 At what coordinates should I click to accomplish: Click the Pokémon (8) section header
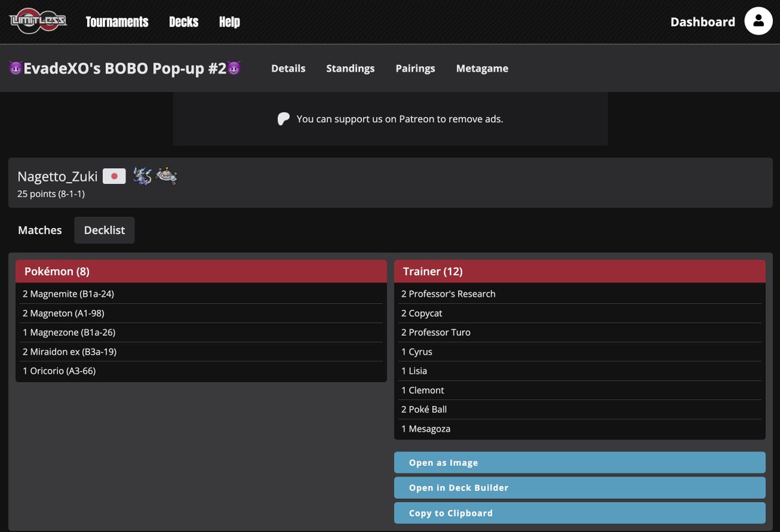pos(201,272)
